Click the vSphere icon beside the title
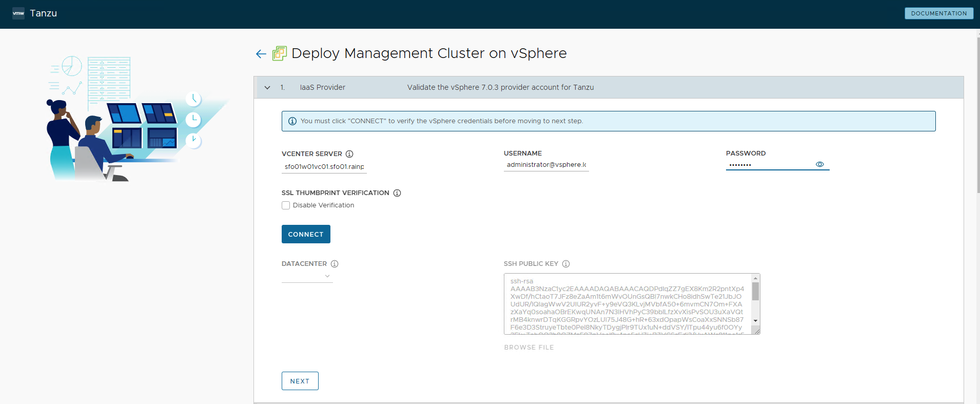The width and height of the screenshot is (980, 404). click(x=279, y=53)
